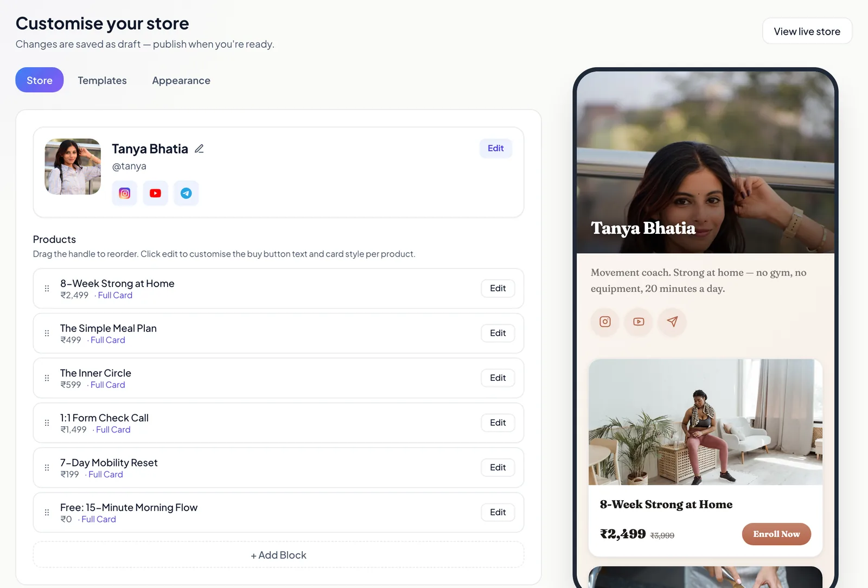Grab the drag handle for 1:1 Form Check Call
Viewport: 868px width, 588px height.
pos(47,423)
